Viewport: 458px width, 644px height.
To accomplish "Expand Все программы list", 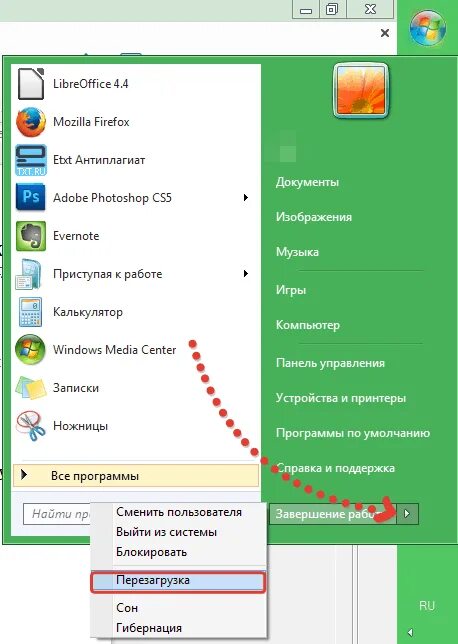I will [136, 476].
